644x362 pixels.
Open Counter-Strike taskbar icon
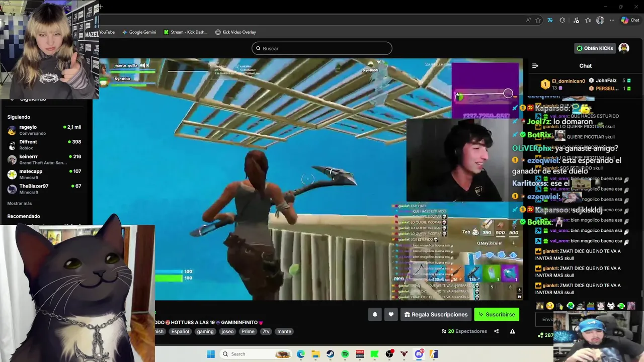click(434, 354)
